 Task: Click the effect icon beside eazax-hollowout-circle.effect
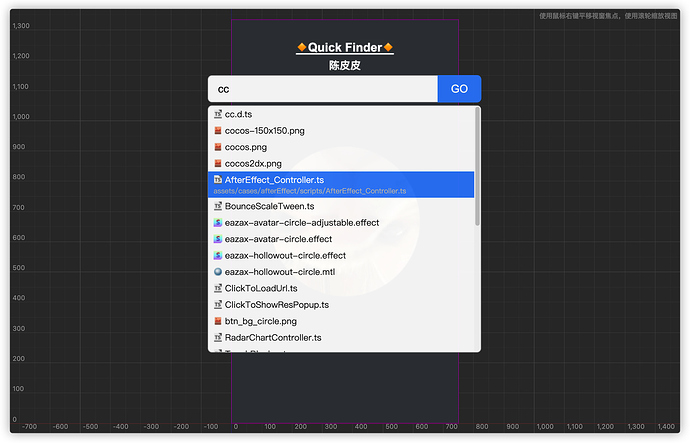[x=218, y=256]
